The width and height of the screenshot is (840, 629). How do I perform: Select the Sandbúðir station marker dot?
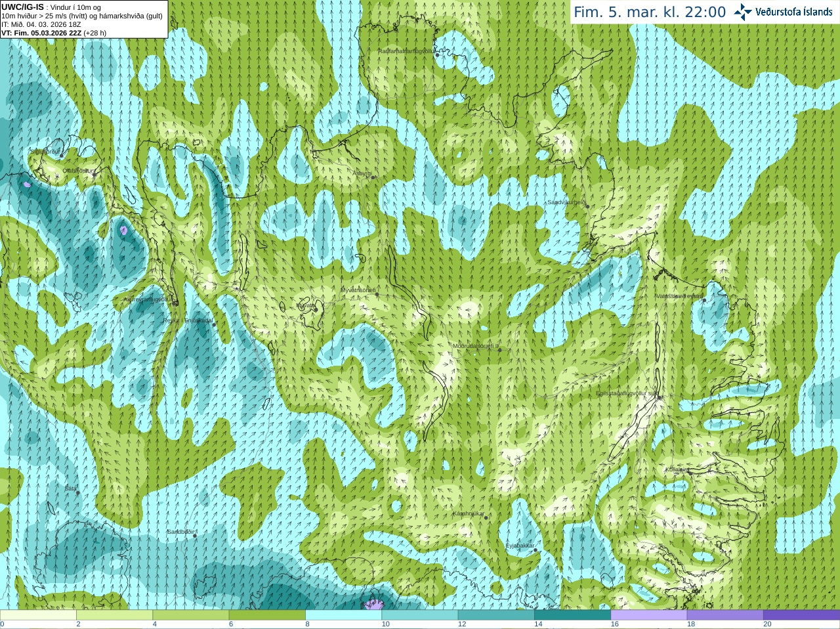click(x=195, y=536)
